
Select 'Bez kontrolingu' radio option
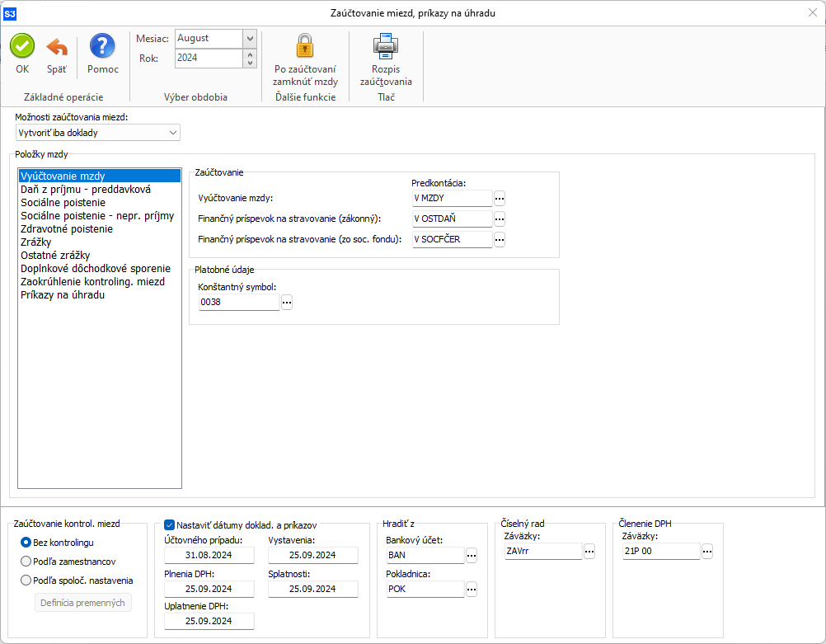(26, 543)
